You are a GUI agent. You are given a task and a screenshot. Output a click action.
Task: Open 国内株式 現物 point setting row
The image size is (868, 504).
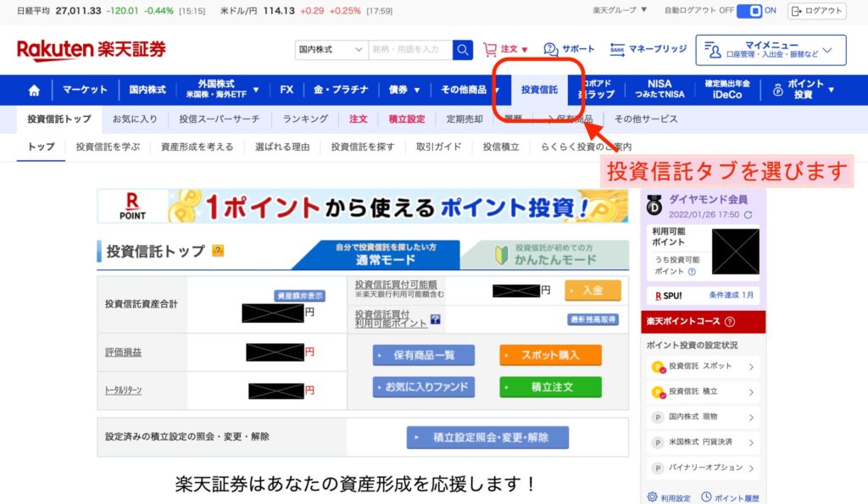click(x=703, y=417)
